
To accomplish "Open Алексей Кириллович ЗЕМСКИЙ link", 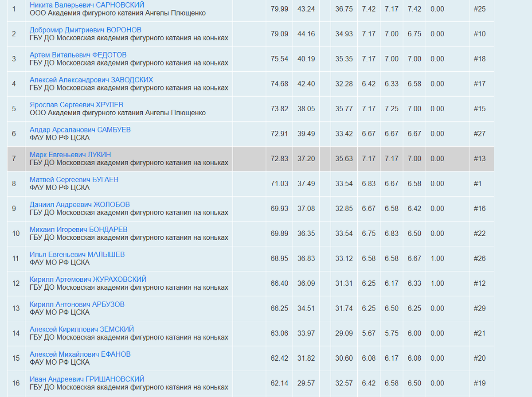I will [x=82, y=329].
